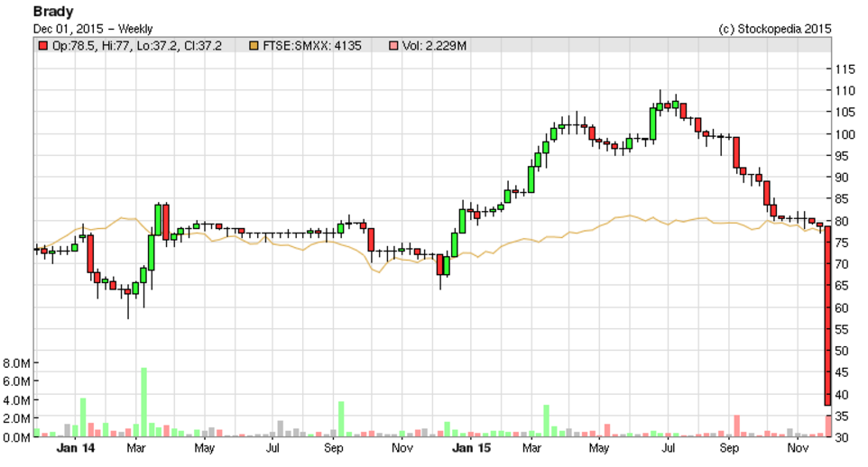The height and width of the screenshot is (467, 868).
Task: Click the 'Jan 15' x-axis label
Action: (x=470, y=448)
